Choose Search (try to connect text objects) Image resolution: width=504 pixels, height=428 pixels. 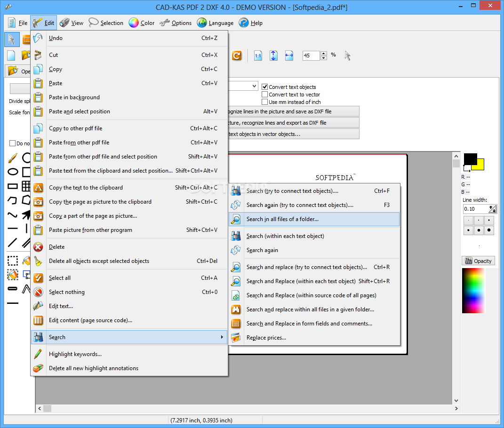314,191
